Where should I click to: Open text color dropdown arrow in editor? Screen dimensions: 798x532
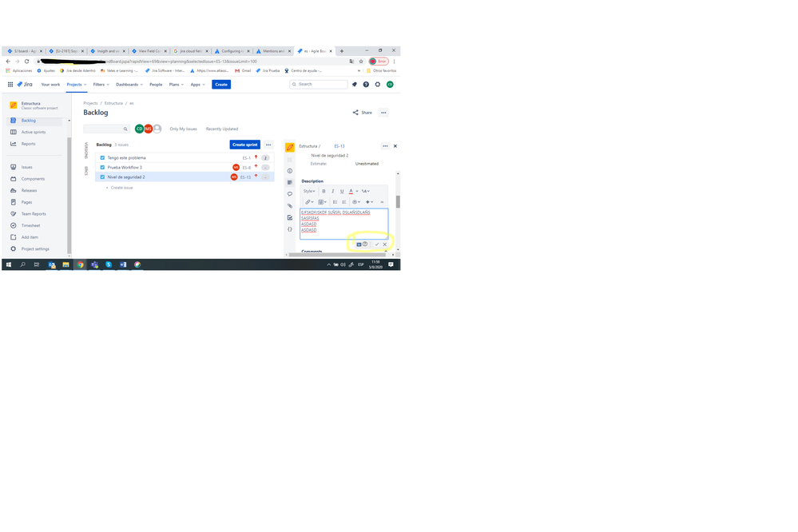coord(357,192)
